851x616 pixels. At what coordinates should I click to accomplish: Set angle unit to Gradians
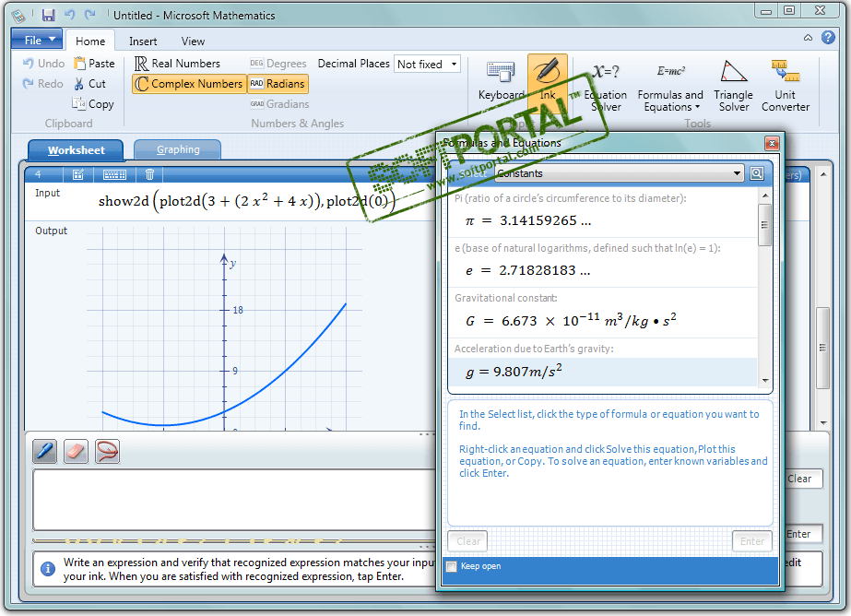coord(279,103)
